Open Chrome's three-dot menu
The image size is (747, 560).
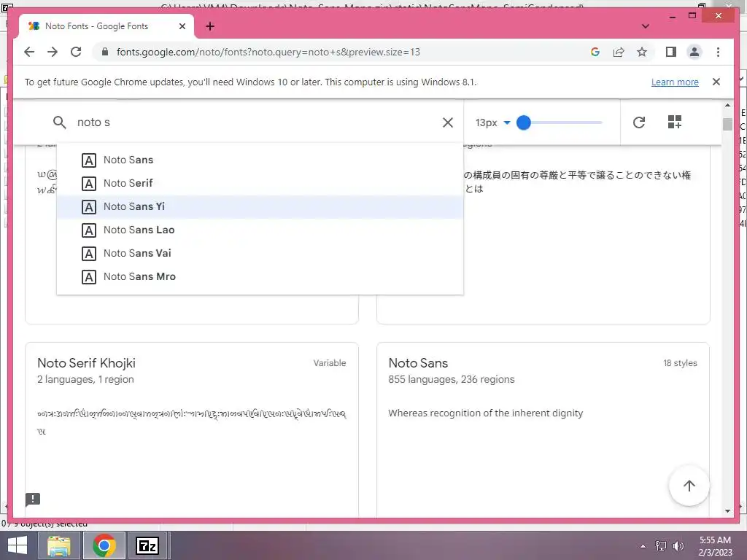click(718, 52)
